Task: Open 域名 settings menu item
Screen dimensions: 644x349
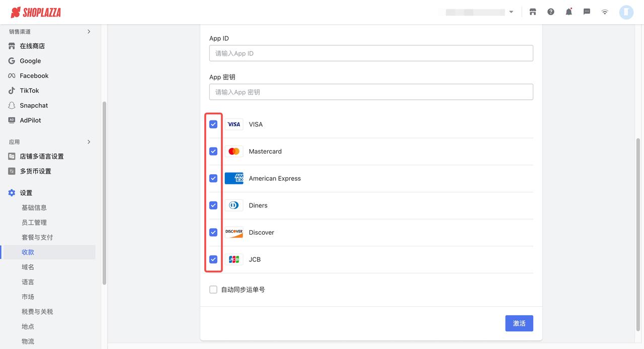Action: tap(28, 267)
